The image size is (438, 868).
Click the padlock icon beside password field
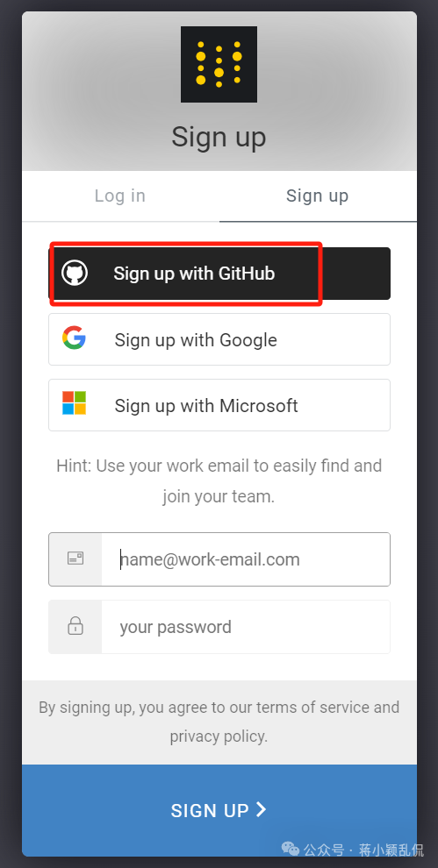click(75, 626)
